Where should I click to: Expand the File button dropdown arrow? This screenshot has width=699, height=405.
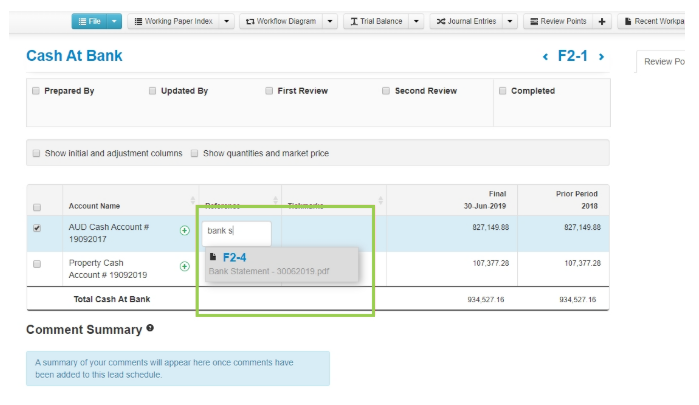(x=115, y=21)
